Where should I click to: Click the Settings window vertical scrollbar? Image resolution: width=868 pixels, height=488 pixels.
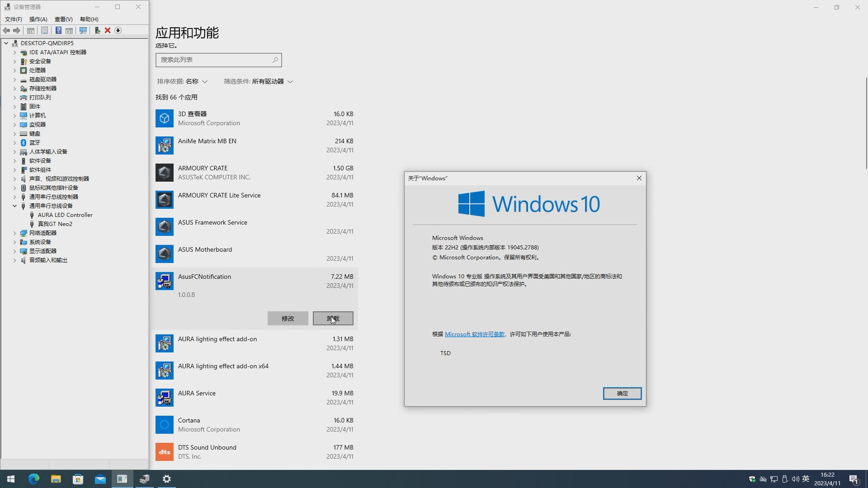click(866, 123)
